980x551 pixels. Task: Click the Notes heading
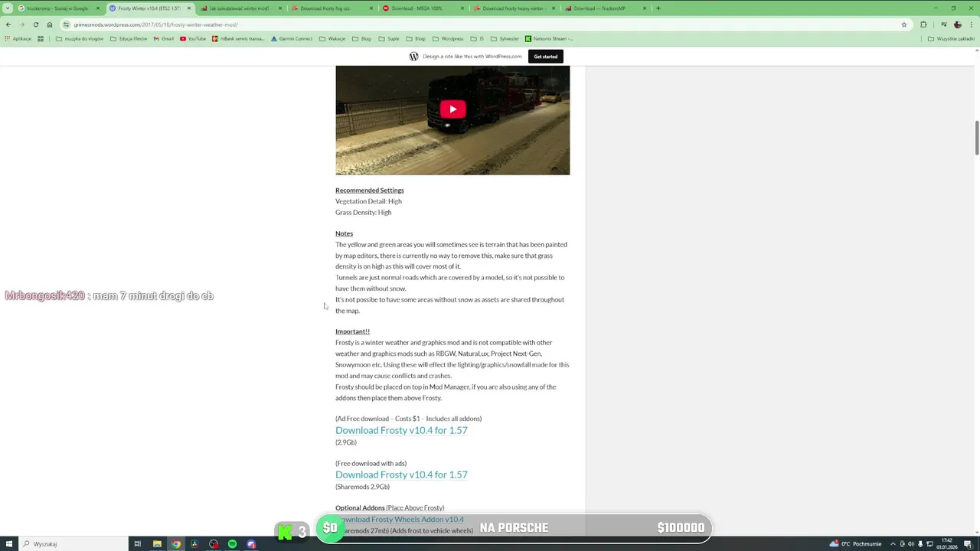click(344, 233)
